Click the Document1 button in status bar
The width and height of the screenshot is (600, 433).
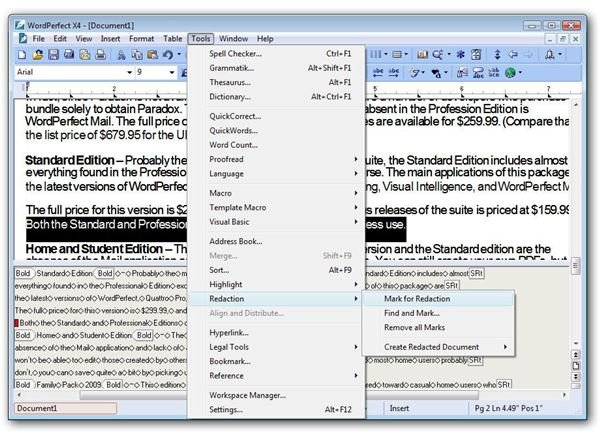[65, 408]
